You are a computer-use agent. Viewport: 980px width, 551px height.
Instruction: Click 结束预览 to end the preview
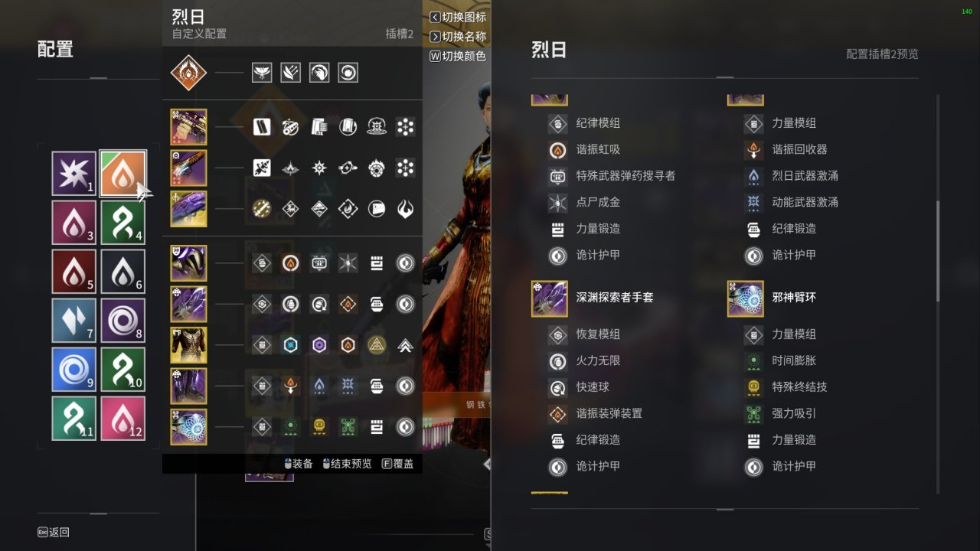[x=347, y=464]
